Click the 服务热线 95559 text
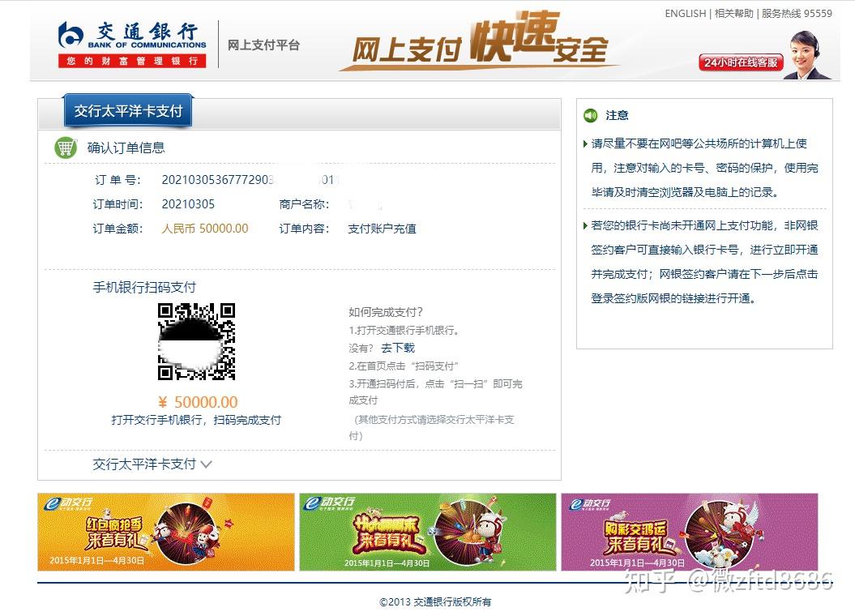This screenshot has height=616, width=855. (797, 14)
